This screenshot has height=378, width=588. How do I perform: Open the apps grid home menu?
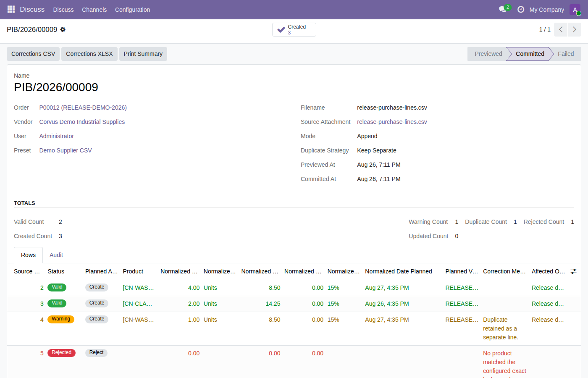(11, 9)
